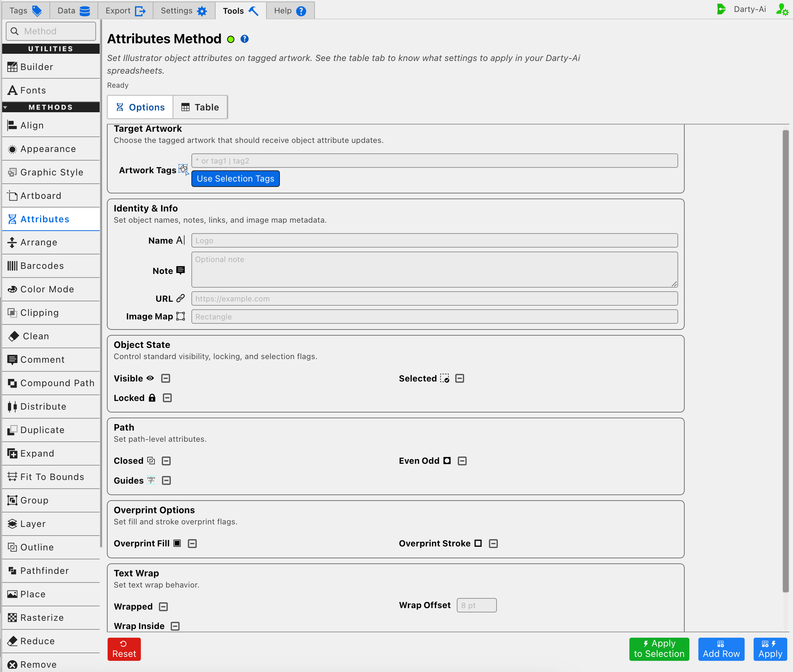Toggle the Overprint Fill checkbox
This screenshot has width=793, height=672.
pos(192,544)
